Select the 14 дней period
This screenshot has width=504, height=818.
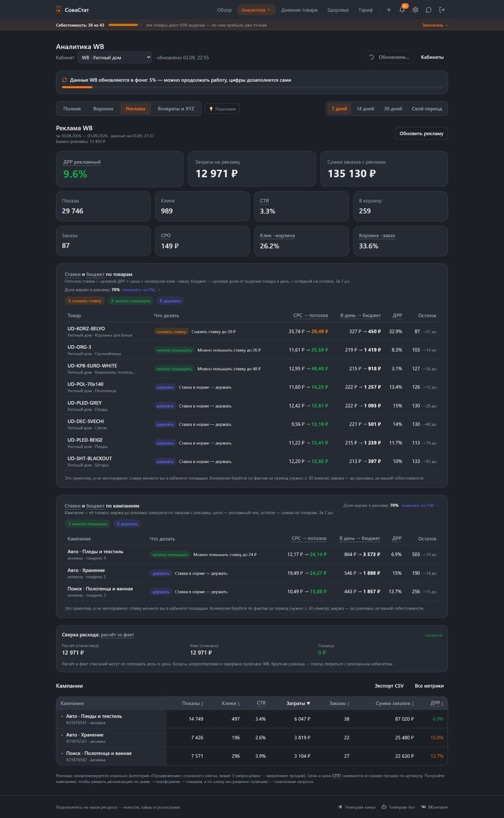coord(365,109)
